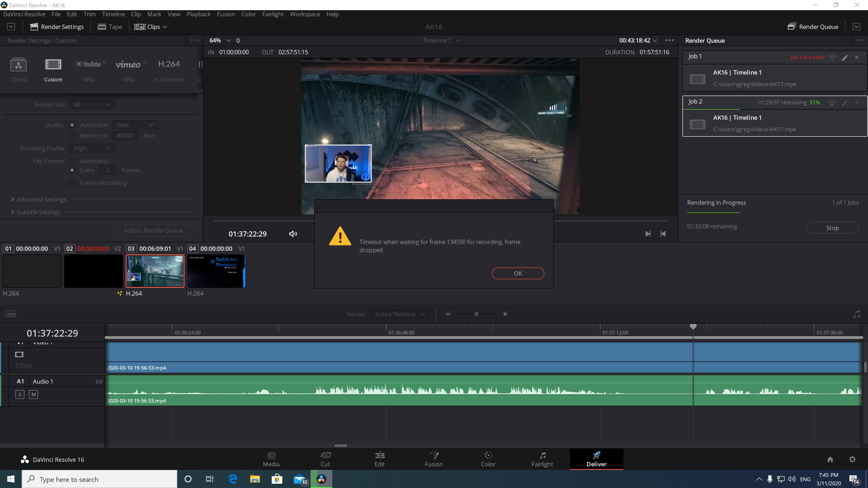Open the Workspace menu
This screenshot has height=488, width=868.
[305, 14]
